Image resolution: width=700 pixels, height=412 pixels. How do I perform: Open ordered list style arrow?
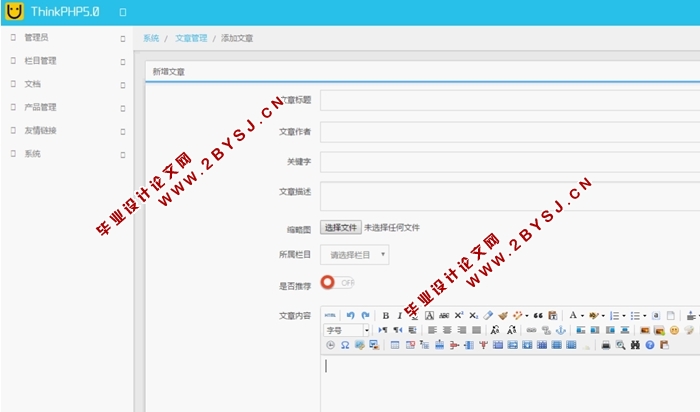pos(624,316)
